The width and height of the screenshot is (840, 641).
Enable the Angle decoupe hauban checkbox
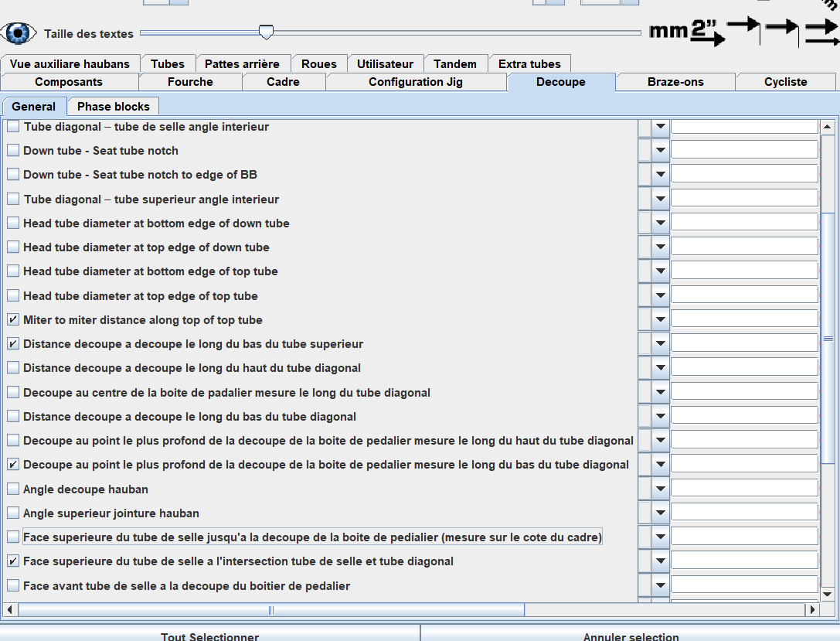(x=13, y=489)
